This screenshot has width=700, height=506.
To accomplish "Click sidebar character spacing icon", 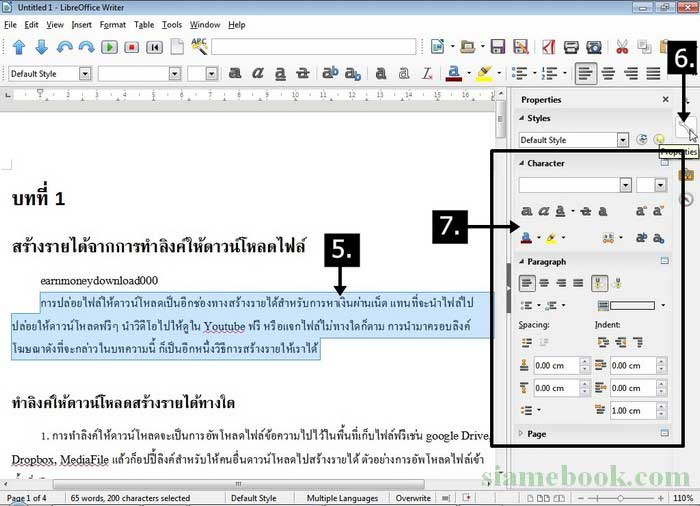I will pos(608,238).
